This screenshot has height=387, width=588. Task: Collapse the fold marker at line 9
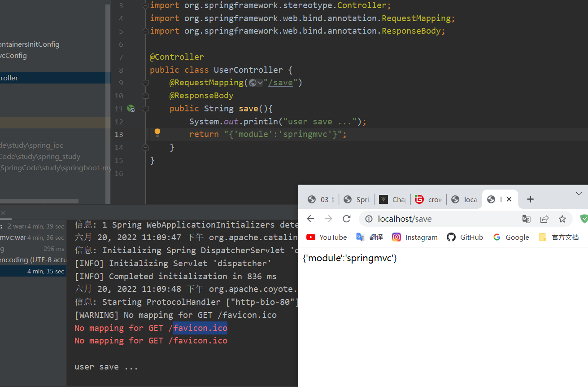pos(145,83)
